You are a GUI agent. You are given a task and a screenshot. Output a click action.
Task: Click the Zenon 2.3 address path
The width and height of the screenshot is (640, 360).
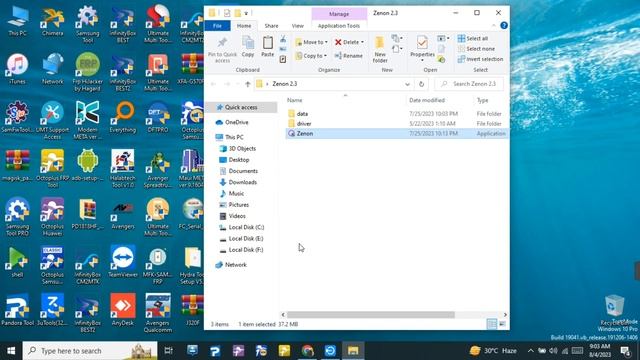284,84
